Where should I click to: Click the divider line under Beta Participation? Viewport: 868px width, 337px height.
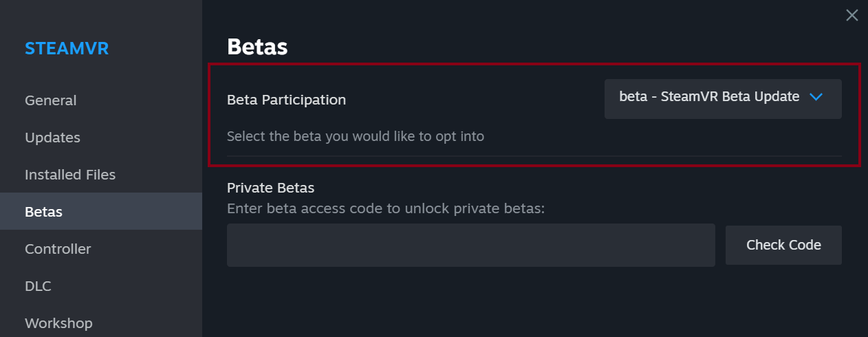(x=534, y=156)
